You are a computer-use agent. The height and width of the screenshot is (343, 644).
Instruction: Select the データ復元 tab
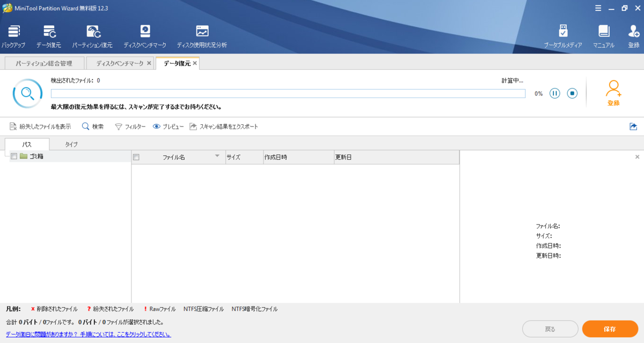(177, 63)
